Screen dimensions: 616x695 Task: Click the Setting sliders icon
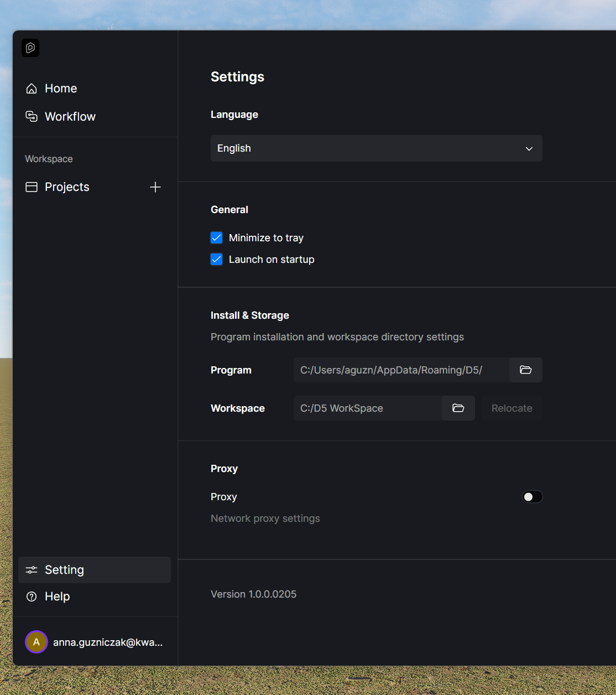point(32,570)
